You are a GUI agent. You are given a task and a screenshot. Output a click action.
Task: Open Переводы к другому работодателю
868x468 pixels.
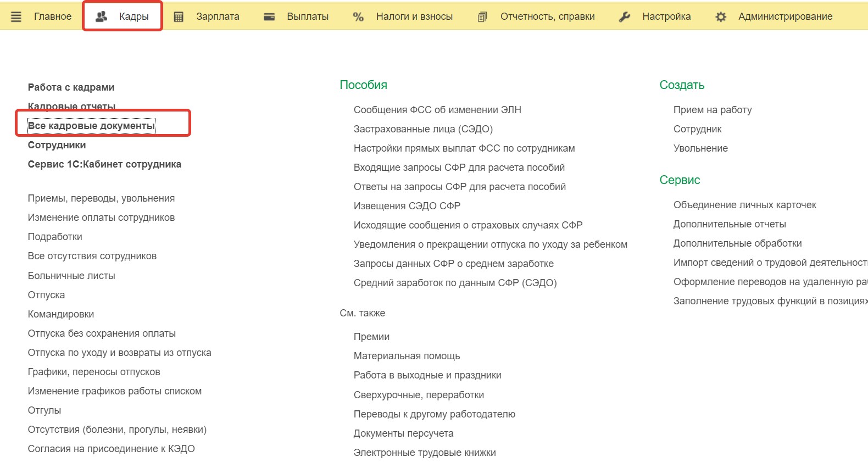tap(435, 414)
